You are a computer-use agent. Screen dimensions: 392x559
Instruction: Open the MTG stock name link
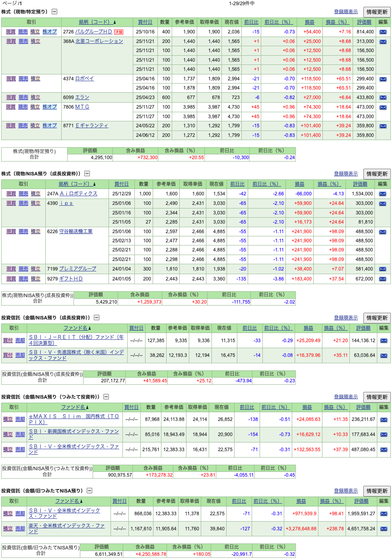(x=82, y=107)
